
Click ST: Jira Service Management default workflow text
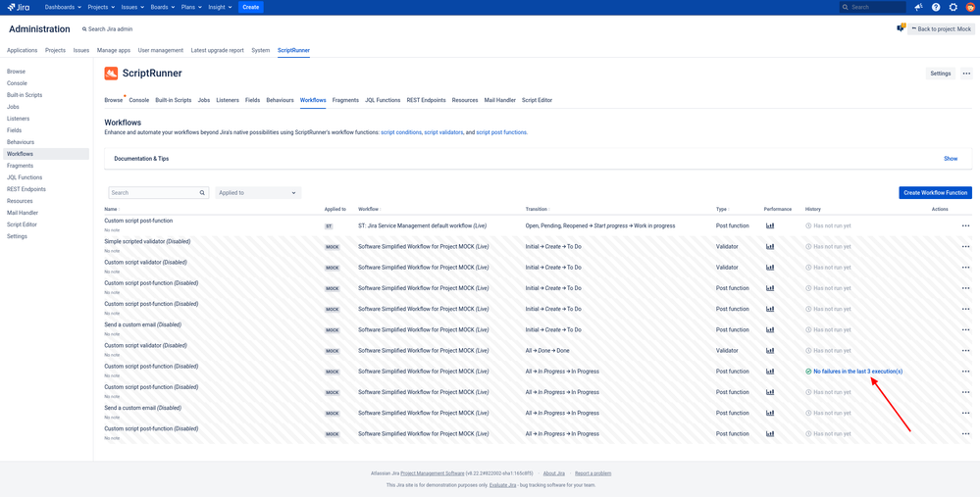[423, 226]
